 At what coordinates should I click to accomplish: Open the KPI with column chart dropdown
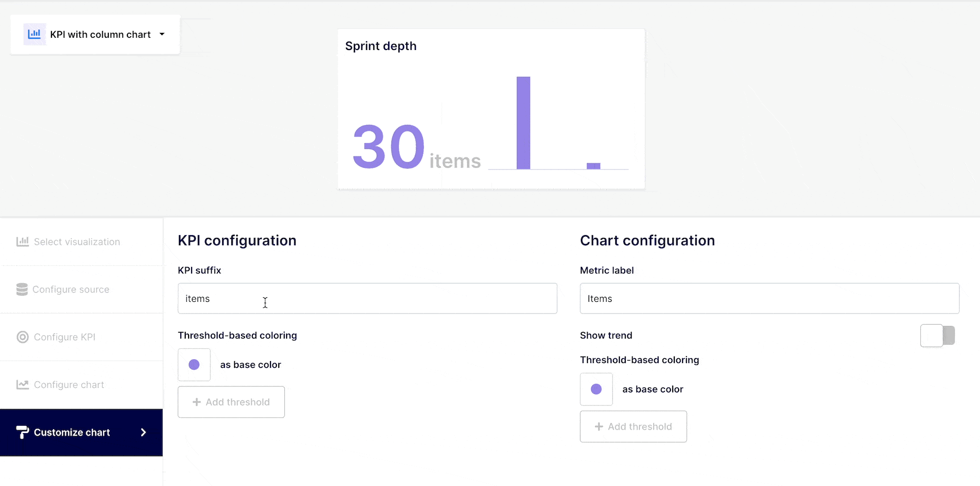[100, 34]
